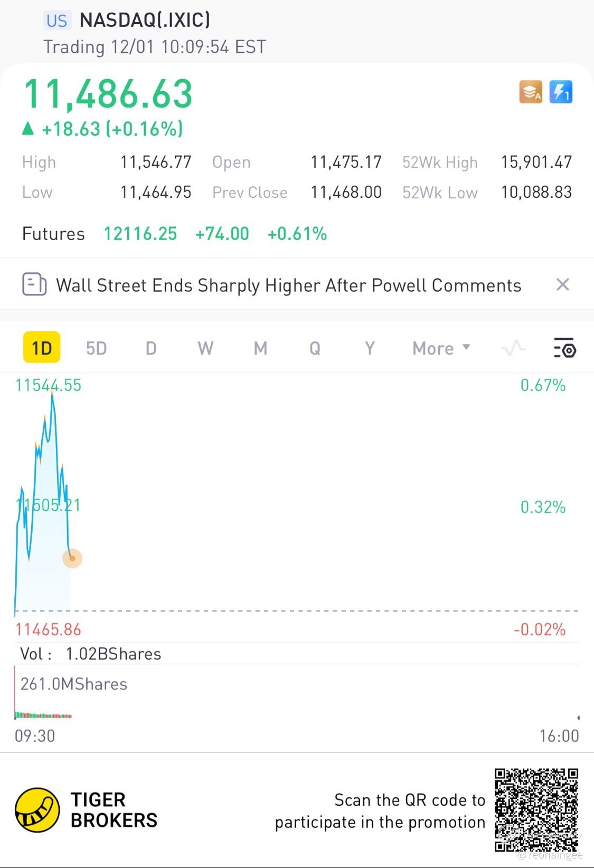Select the D daily chart tab
The height and width of the screenshot is (868, 594).
151,348
